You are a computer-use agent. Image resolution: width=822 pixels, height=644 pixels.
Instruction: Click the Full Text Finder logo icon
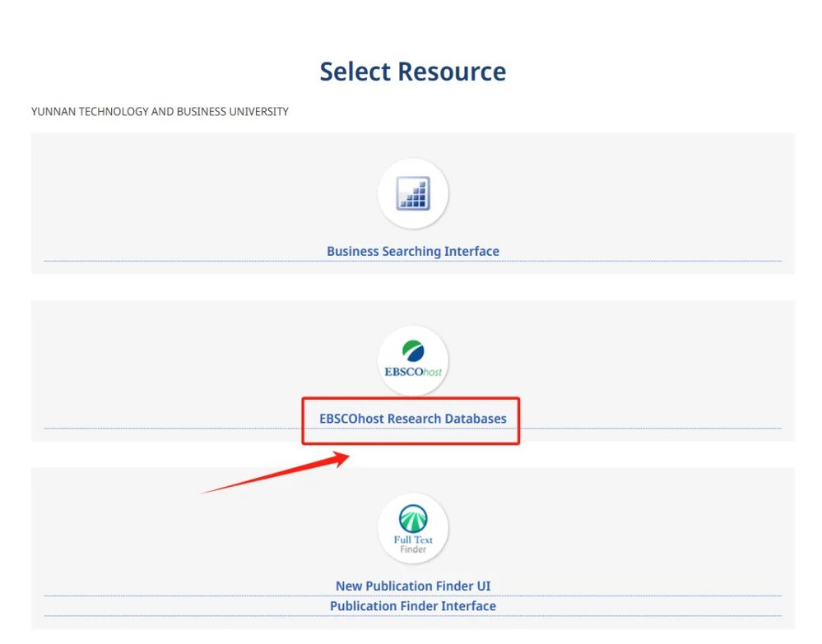(413, 529)
